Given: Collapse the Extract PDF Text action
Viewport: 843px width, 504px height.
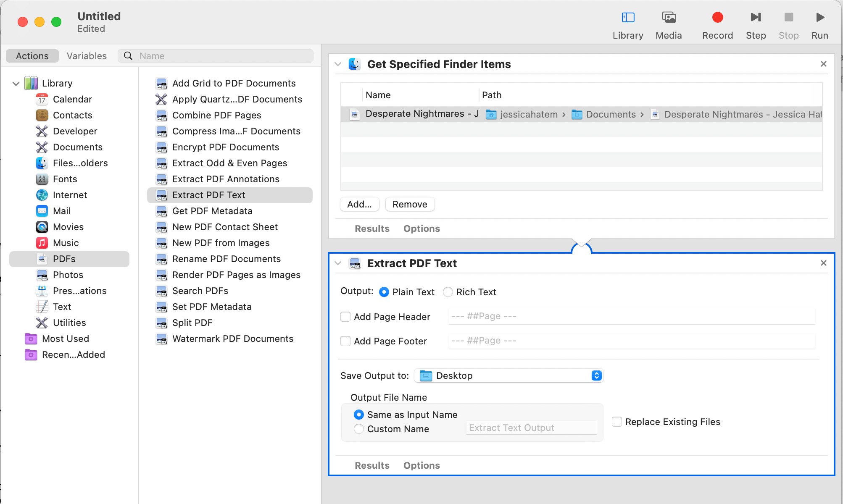Looking at the screenshot, I should (338, 263).
